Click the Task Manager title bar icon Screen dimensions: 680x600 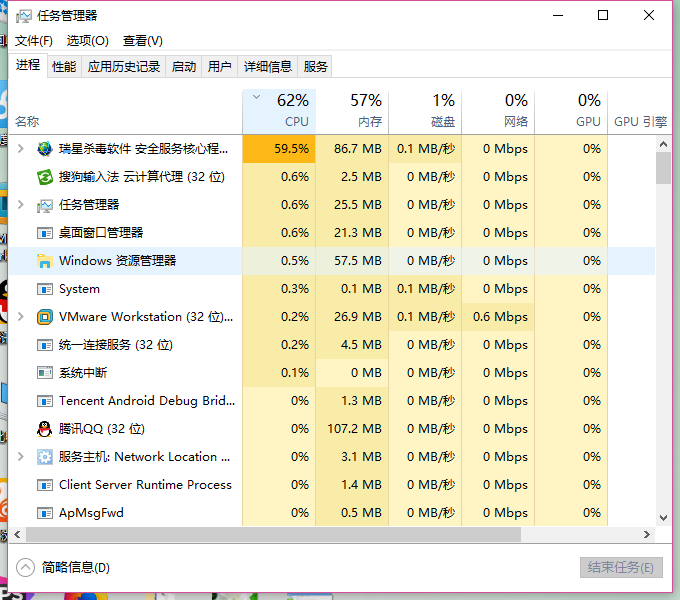point(24,16)
